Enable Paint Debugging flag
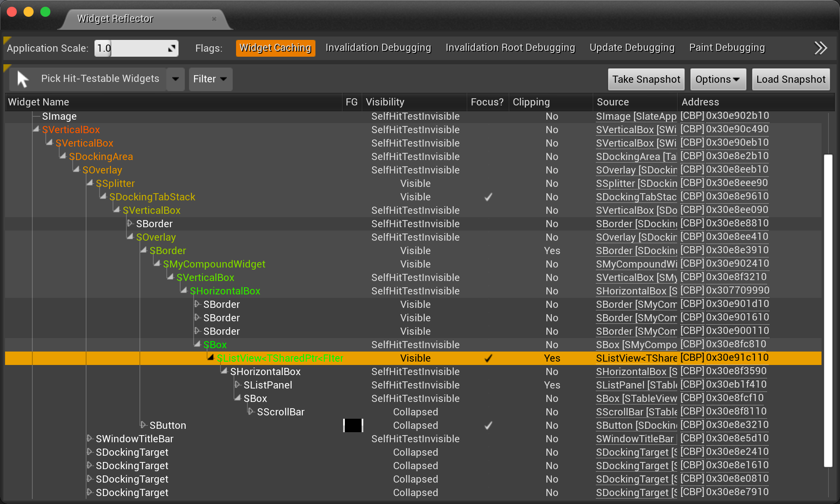The image size is (840, 504). coord(727,48)
